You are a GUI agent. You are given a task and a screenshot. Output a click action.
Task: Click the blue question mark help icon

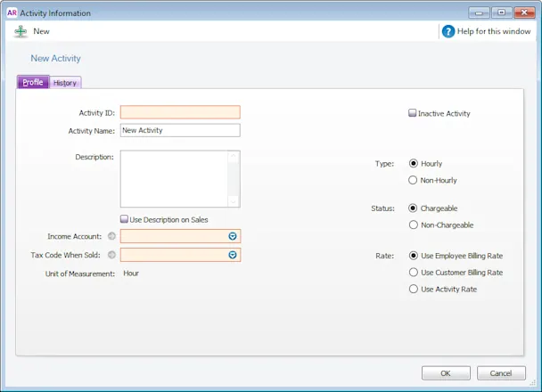click(x=448, y=31)
